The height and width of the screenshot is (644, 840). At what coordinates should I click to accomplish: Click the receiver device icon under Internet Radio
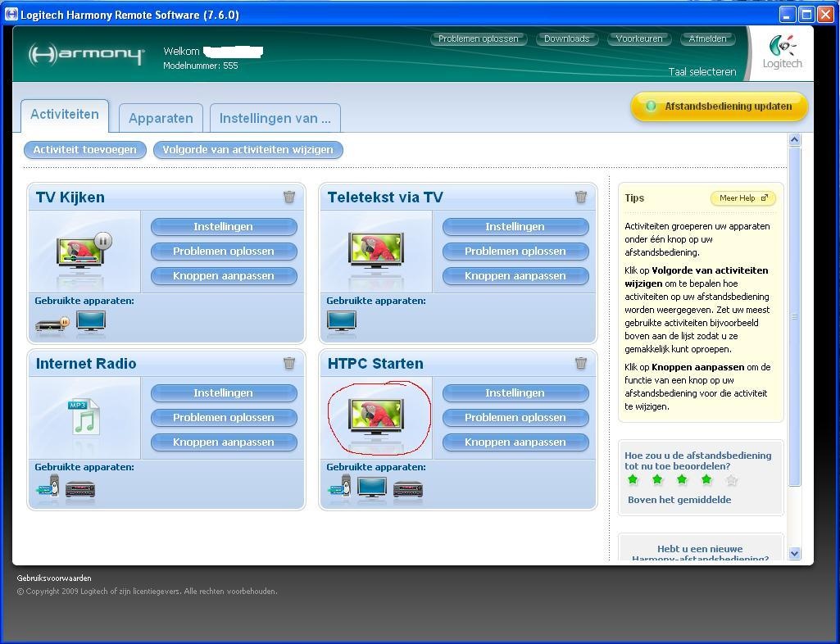click(80, 489)
